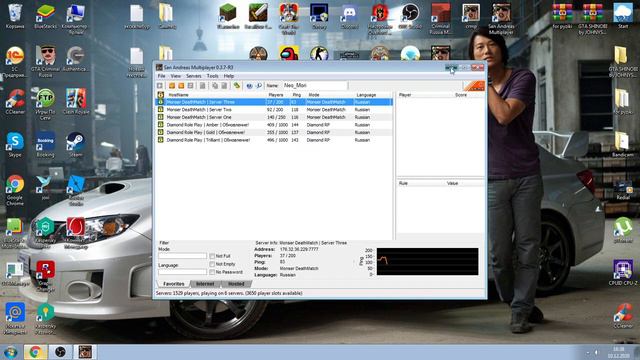Click the blue globe toolbar icon

tap(249, 86)
